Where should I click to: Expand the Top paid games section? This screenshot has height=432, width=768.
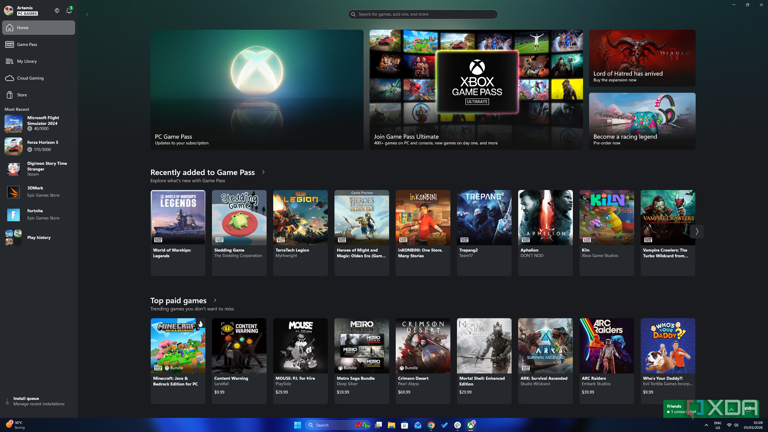[215, 301]
